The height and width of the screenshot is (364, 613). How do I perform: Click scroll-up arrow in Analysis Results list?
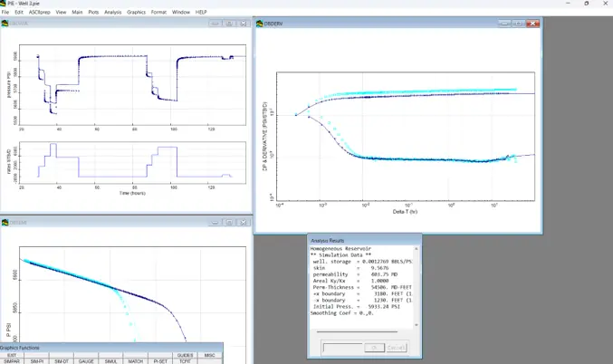(416, 249)
